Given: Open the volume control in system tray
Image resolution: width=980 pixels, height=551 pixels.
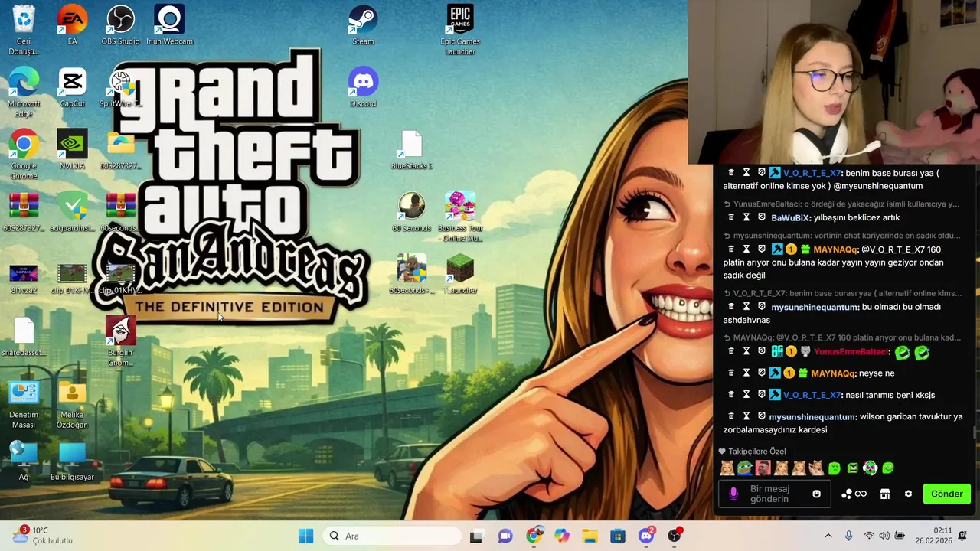Looking at the screenshot, I should point(884,536).
